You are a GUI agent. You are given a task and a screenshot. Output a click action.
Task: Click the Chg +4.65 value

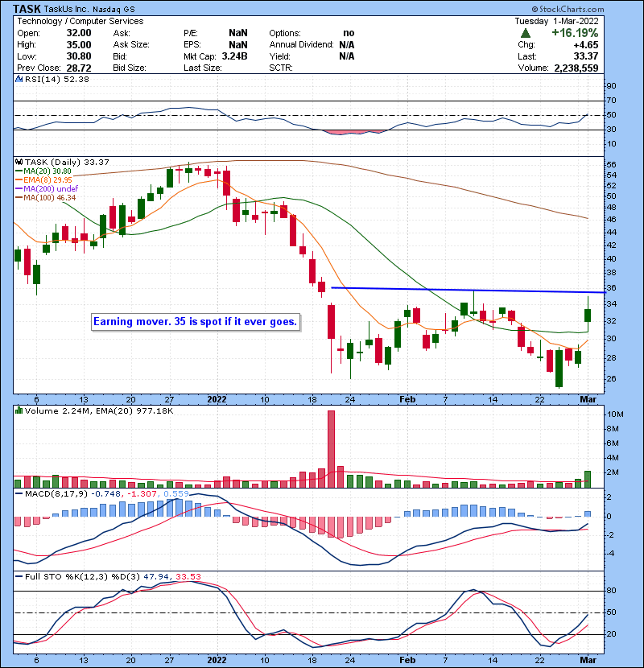click(x=585, y=45)
